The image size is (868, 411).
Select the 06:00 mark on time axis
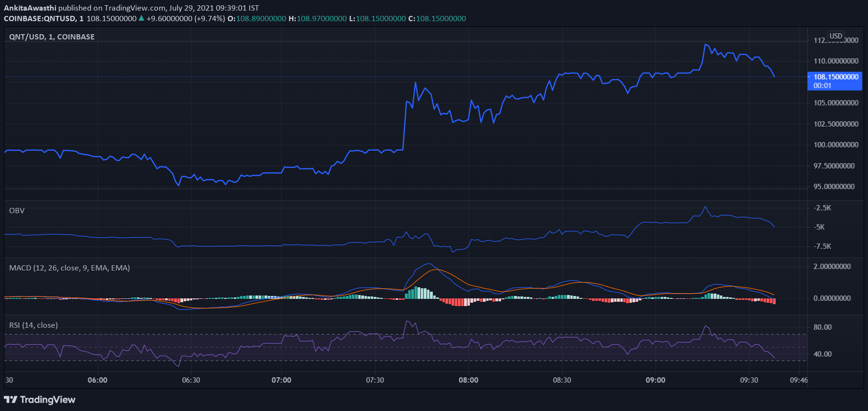pyautogui.click(x=98, y=380)
